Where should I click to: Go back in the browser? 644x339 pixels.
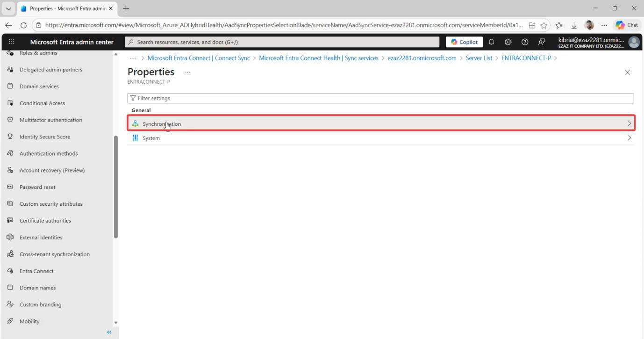pos(8,25)
